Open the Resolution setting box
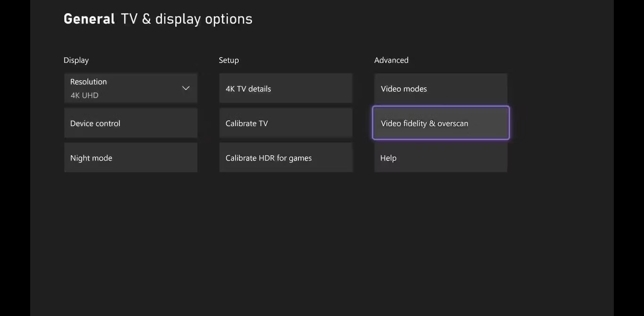The height and width of the screenshot is (316, 644). pyautogui.click(x=131, y=88)
